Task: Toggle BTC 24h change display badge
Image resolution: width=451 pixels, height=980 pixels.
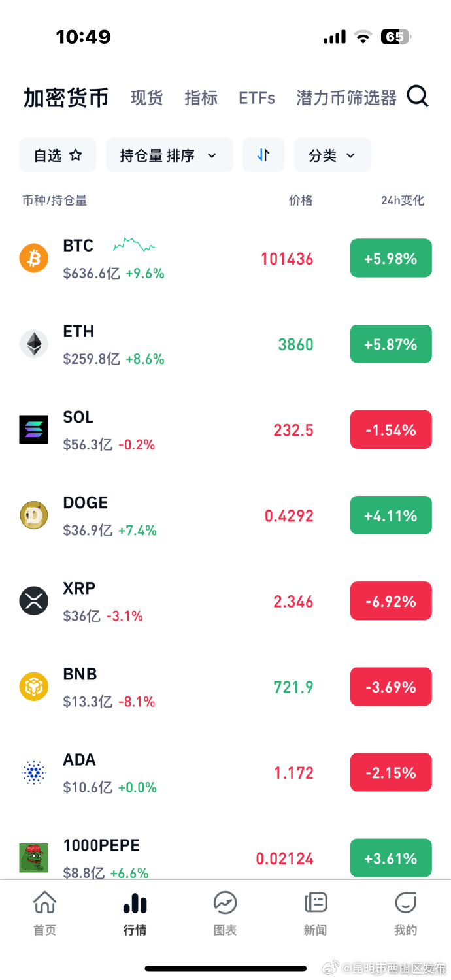Action: click(x=391, y=259)
